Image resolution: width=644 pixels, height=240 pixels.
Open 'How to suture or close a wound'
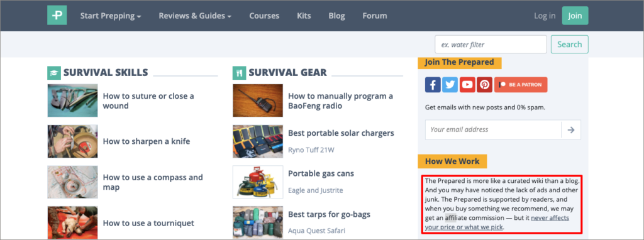pos(148,101)
